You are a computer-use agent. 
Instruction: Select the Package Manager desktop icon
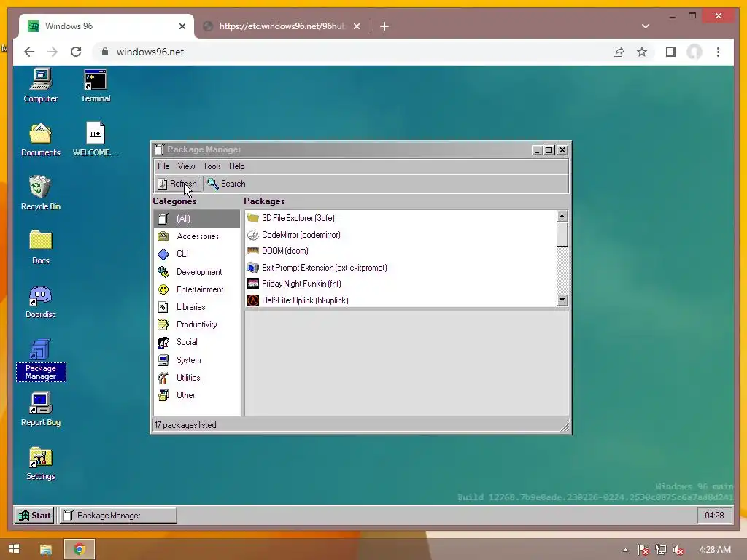click(41, 359)
